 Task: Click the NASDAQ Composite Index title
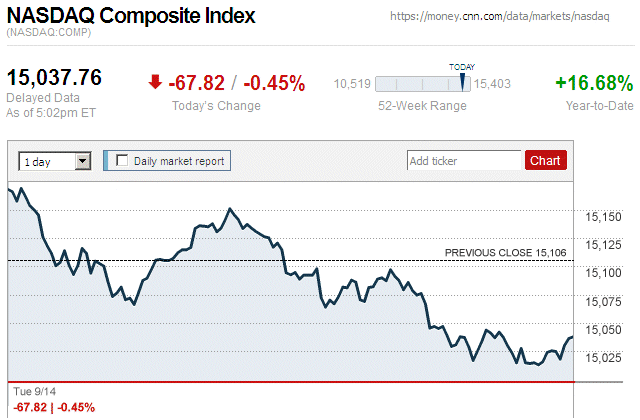131,17
